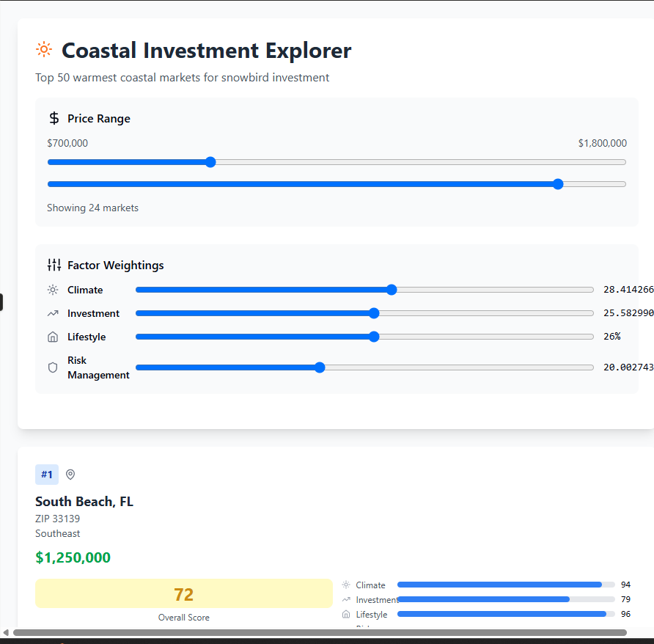Click the Lifestyle weighting slider handle
The image size is (654, 644).
pyautogui.click(x=374, y=337)
